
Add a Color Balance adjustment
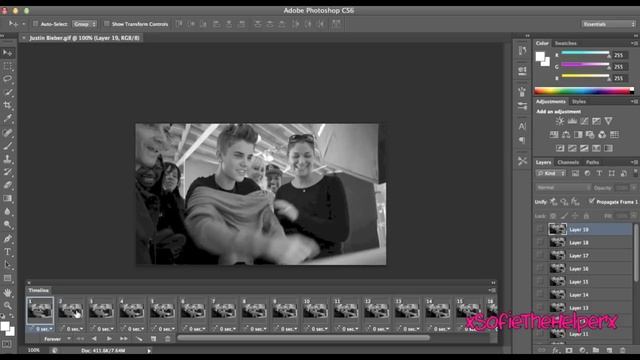pyautogui.click(x=566, y=135)
